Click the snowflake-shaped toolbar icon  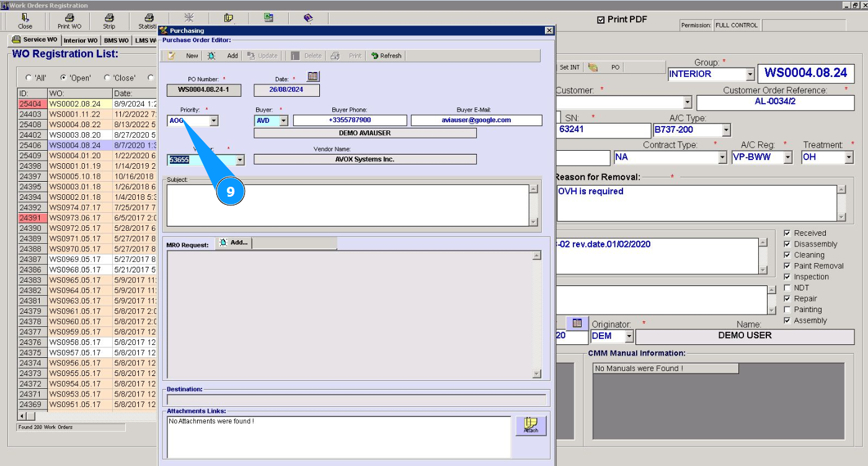click(x=189, y=18)
